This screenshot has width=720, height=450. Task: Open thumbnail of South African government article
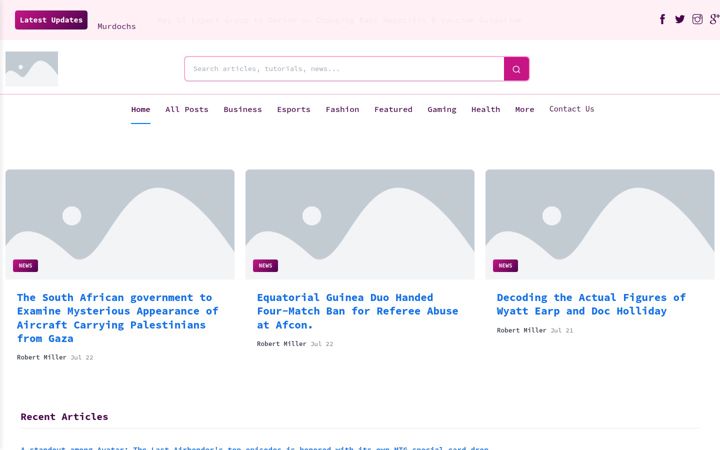[120, 225]
